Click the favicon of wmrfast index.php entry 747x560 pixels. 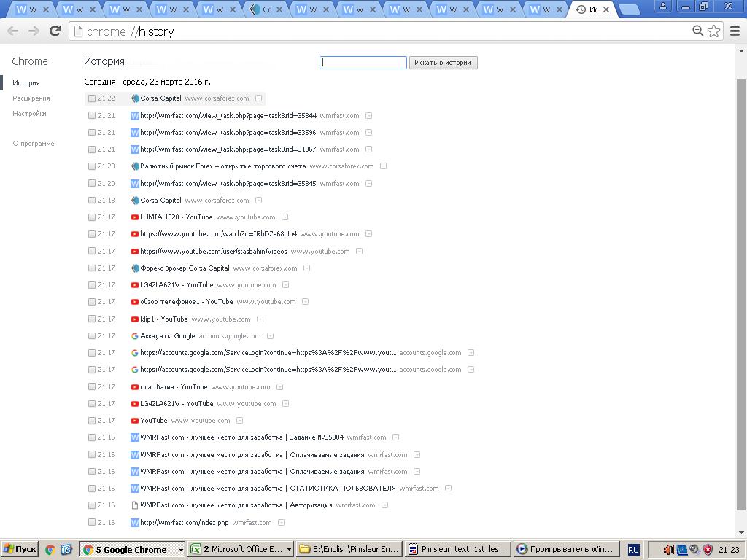click(x=135, y=522)
